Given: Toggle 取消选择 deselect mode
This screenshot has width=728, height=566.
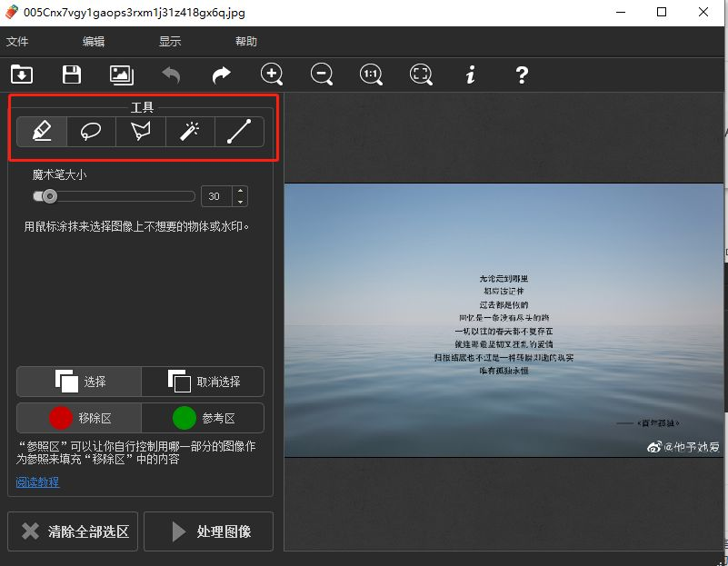Looking at the screenshot, I should pyautogui.click(x=203, y=382).
